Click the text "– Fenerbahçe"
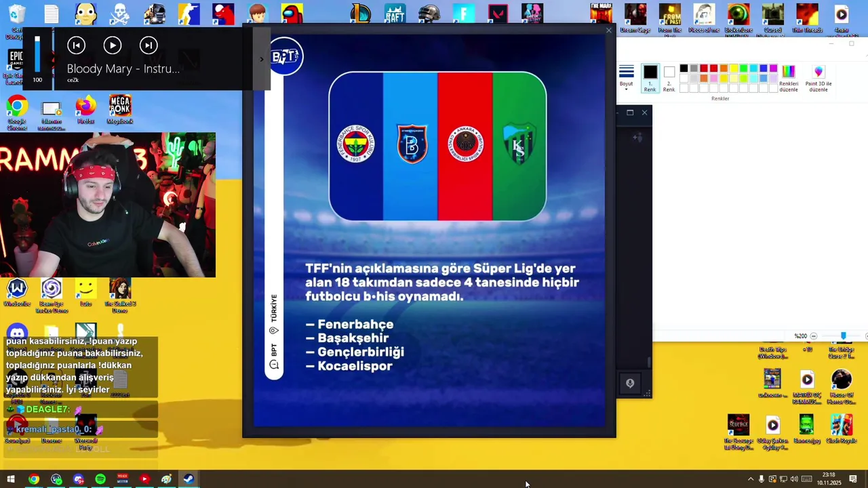The image size is (868, 488). coord(349,325)
